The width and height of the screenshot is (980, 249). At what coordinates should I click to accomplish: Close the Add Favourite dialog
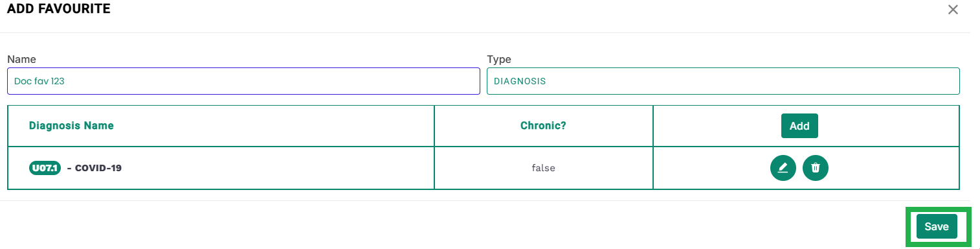click(x=953, y=10)
